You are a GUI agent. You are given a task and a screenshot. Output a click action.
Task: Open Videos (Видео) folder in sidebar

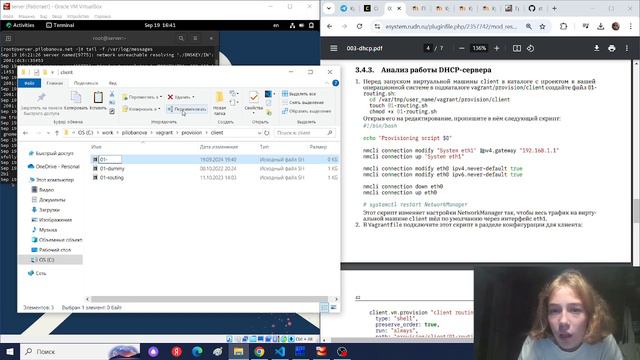(x=46, y=190)
